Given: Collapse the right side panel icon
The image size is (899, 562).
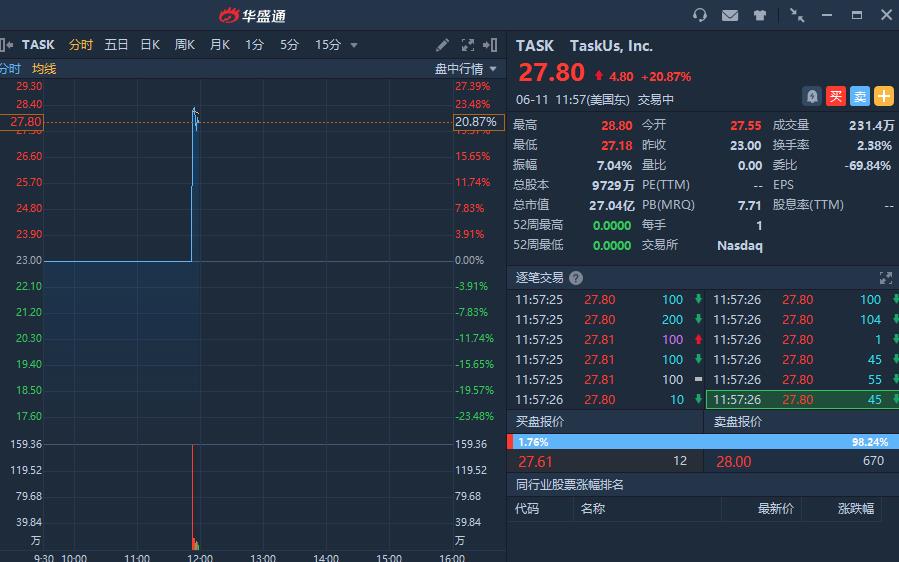Looking at the screenshot, I should click(x=490, y=45).
